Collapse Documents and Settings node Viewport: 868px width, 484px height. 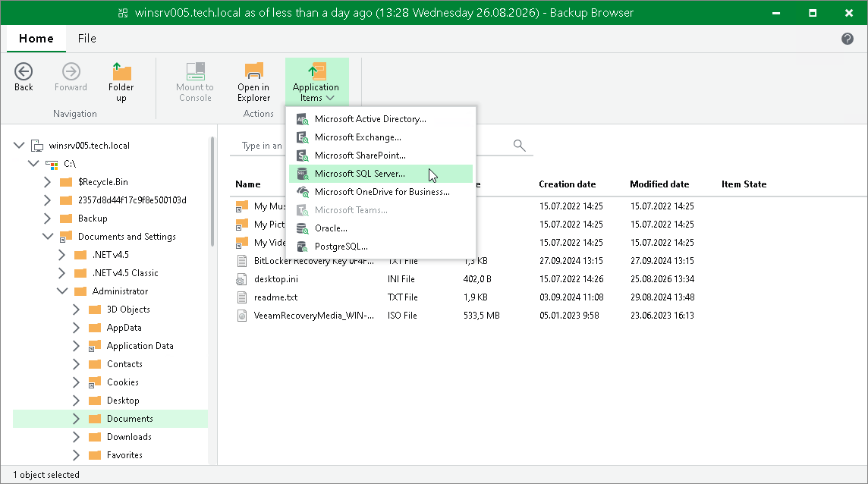coord(48,237)
